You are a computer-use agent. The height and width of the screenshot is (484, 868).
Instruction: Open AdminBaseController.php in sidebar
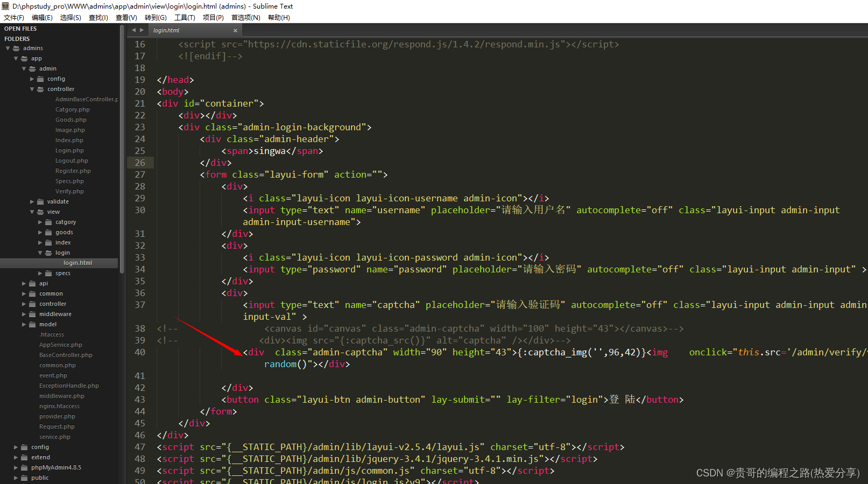(x=86, y=99)
